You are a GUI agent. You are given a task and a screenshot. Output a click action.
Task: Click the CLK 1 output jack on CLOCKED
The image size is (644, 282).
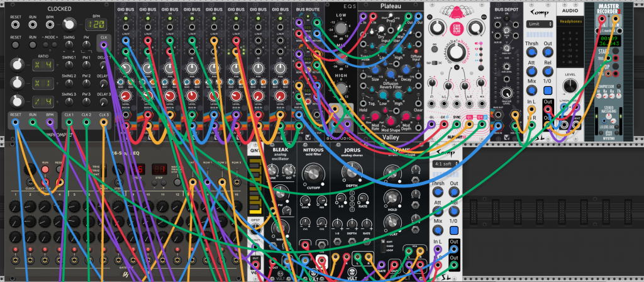coord(69,121)
